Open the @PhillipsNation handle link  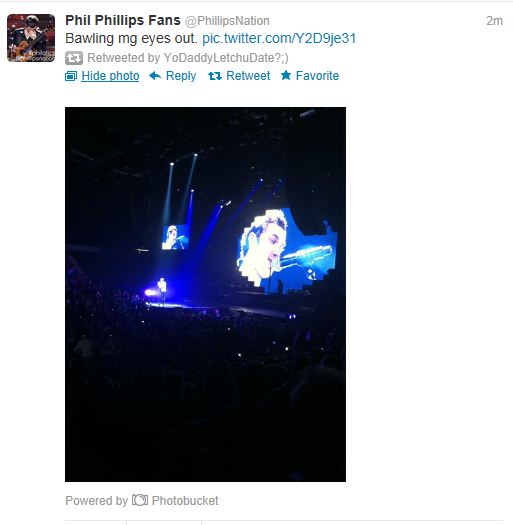[x=227, y=21]
